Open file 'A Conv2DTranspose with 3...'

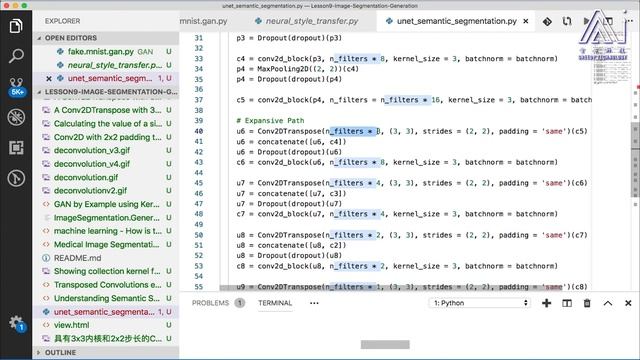[x=106, y=110]
